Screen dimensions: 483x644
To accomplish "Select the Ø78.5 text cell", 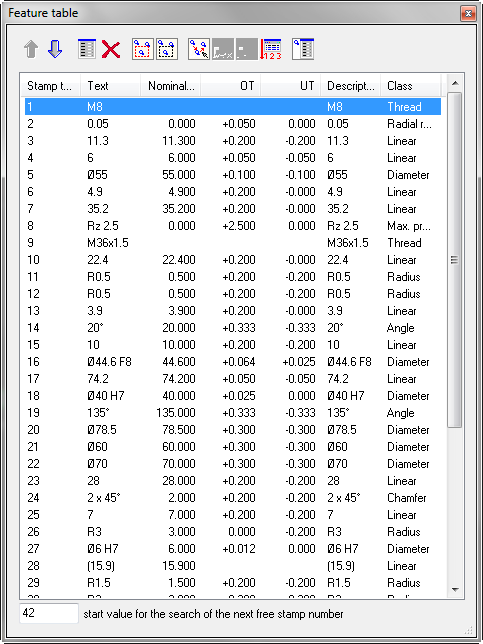I will (x=102, y=430).
